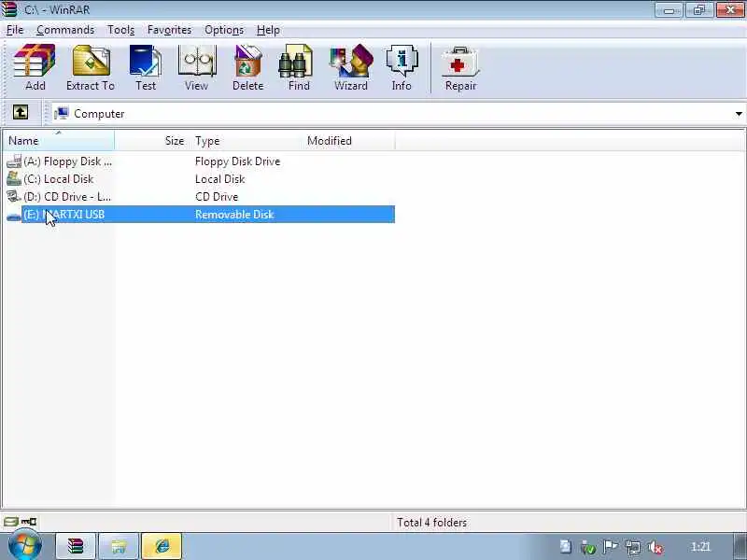Open the Help menu

268,30
